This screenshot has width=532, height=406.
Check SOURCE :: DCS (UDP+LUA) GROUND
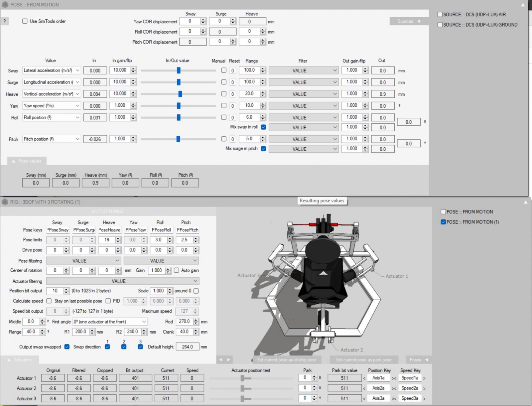[x=440, y=25]
